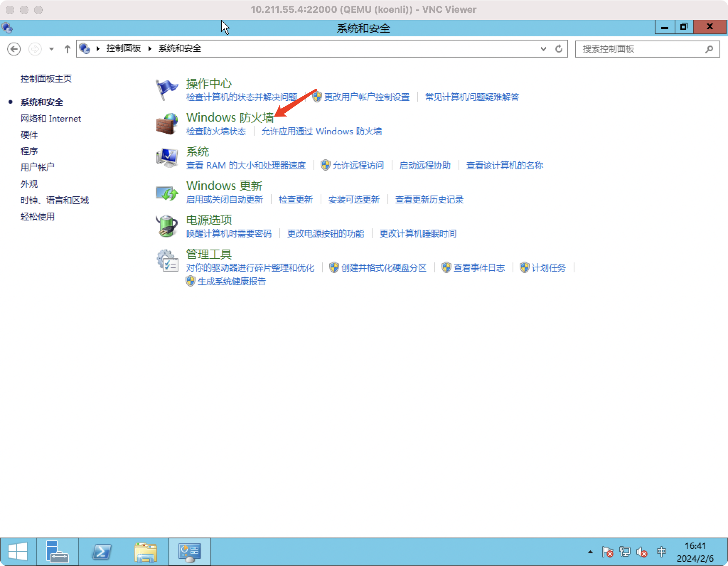This screenshot has height=566, width=728.
Task: Expand recent pages beside the back button
Action: 52,49
